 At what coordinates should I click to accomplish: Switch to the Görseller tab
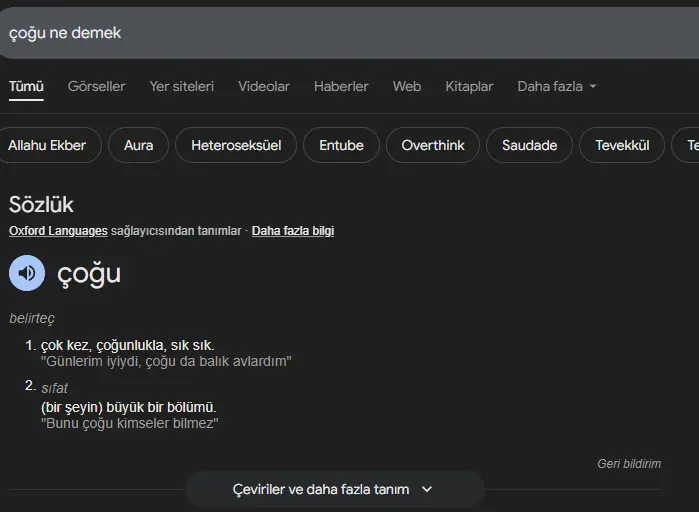[96, 86]
